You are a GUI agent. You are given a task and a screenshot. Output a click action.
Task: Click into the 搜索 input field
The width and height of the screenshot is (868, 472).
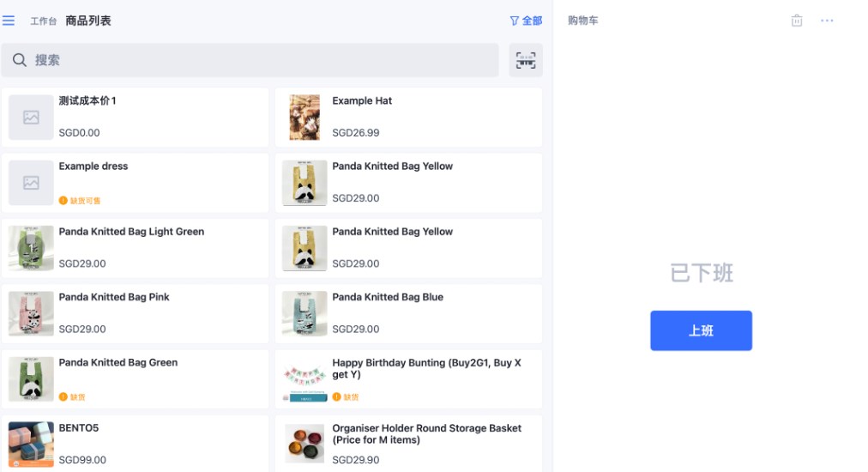(x=257, y=60)
